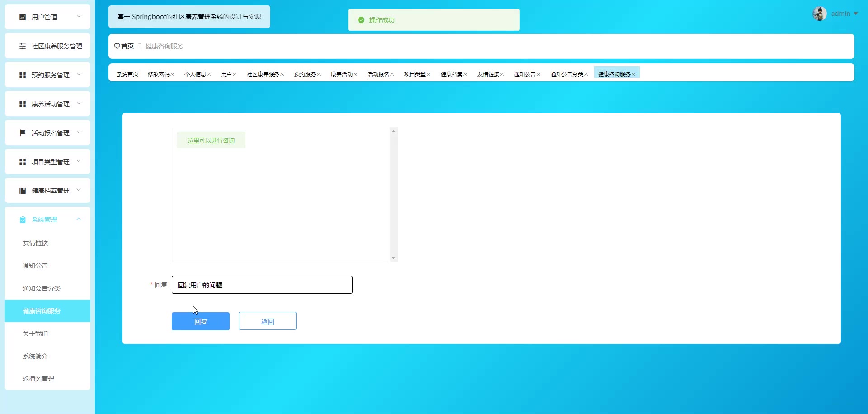Expand the 健康档案管理 menu chevron
This screenshot has height=414, width=868.
pos(79,190)
